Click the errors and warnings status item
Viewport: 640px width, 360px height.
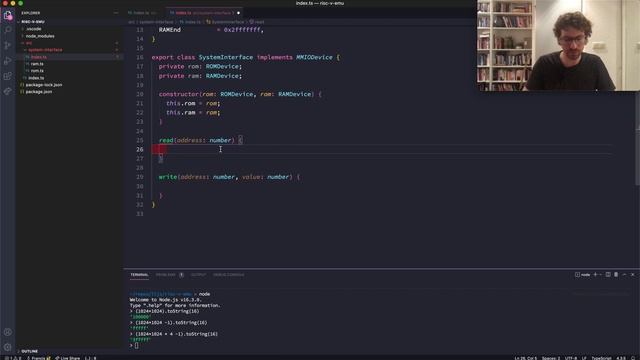tap(13, 358)
